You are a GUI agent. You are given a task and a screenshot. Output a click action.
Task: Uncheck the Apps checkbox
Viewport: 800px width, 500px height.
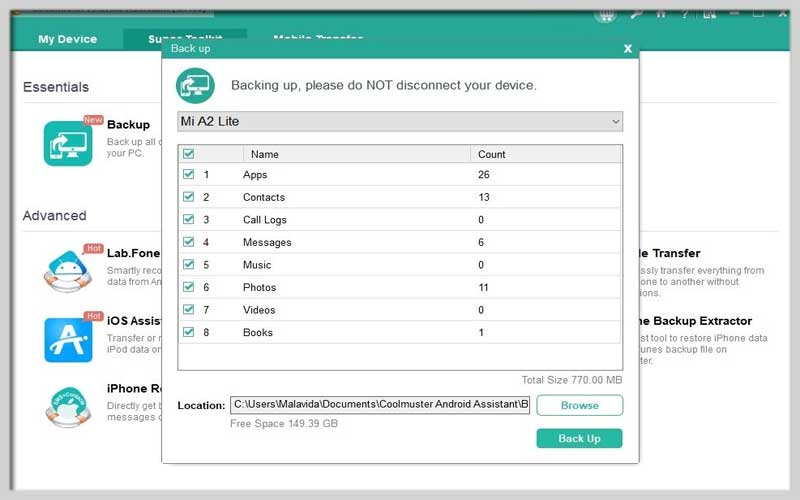tap(188, 174)
